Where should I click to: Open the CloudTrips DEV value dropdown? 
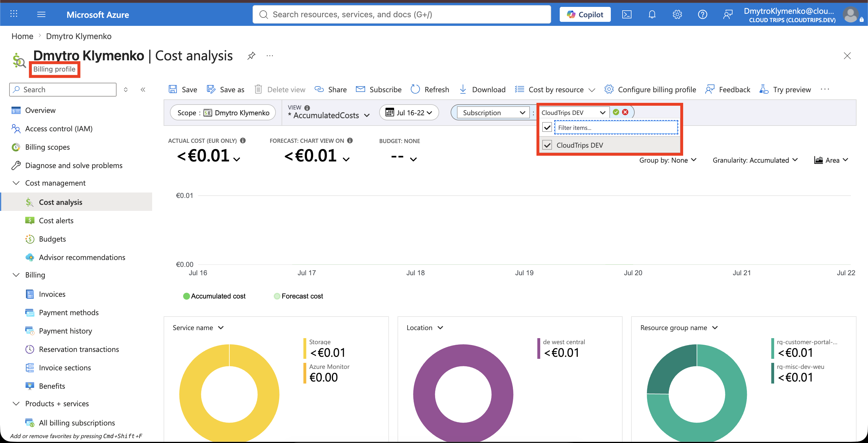[x=574, y=113]
